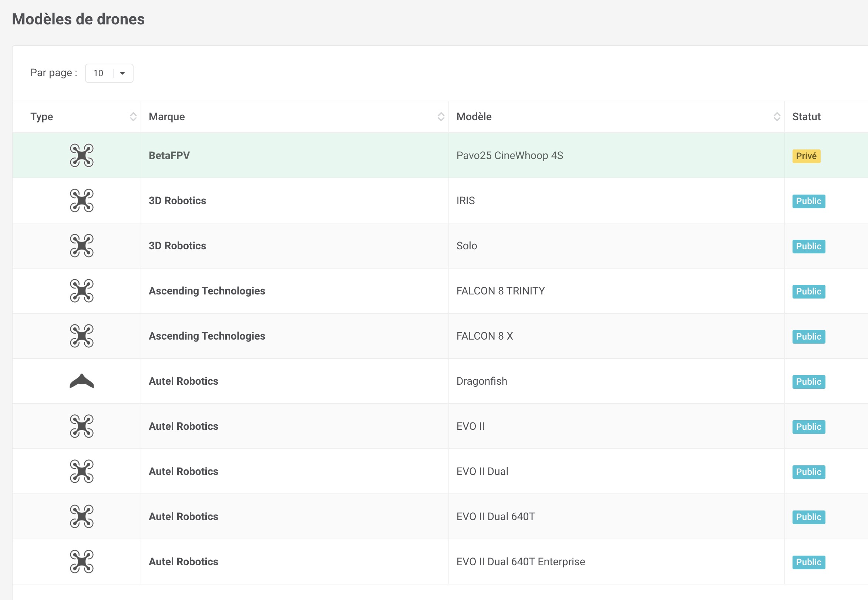Click the yellow Privé status badge
The width and height of the screenshot is (868, 600).
click(x=806, y=156)
